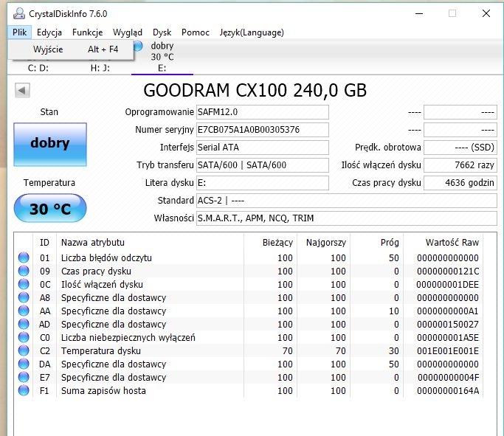
Task: Click the Najgorszy column header
Action: tap(323, 242)
